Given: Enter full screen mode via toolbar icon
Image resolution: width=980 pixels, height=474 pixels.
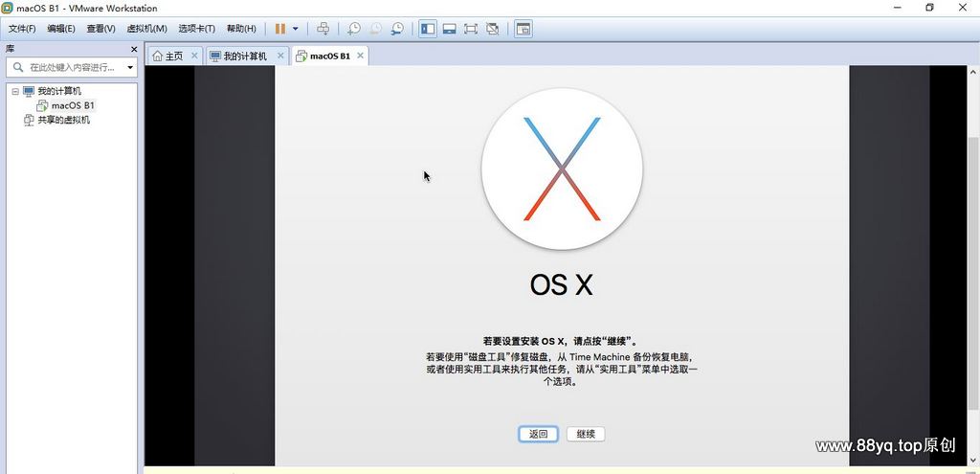Looking at the screenshot, I should 471,29.
